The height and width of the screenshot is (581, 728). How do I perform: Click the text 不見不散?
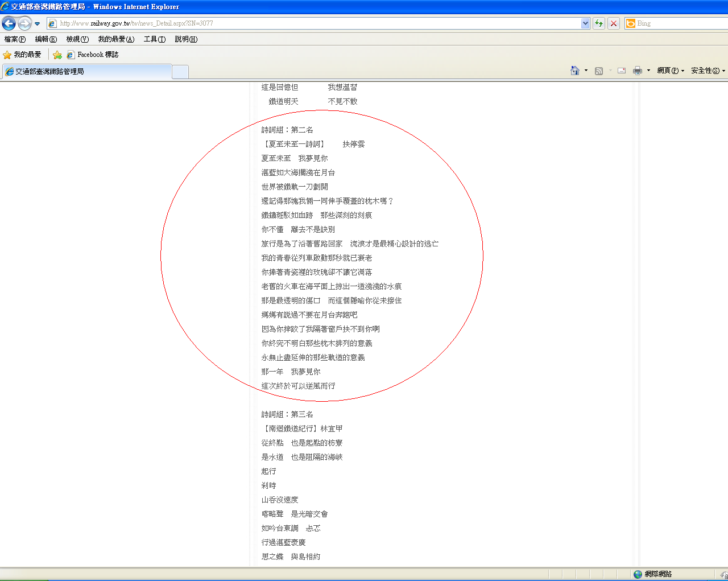point(343,101)
